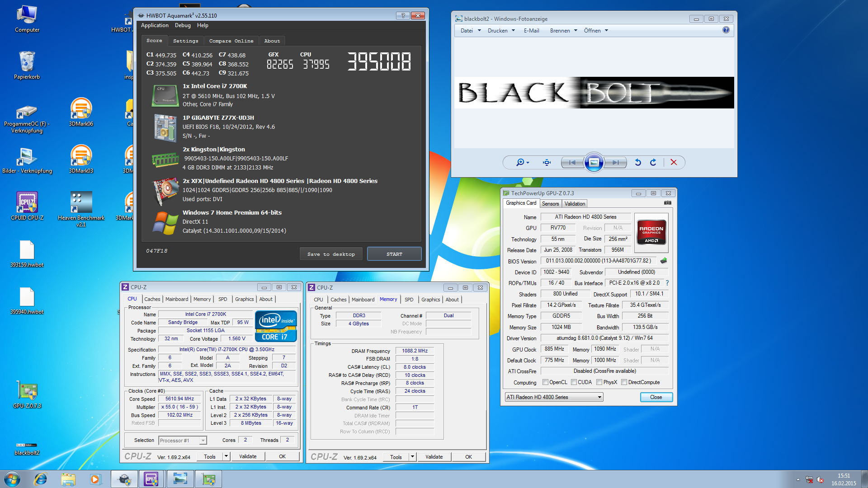Open the Drucken dropdown in Photo Viewer
The height and width of the screenshot is (488, 868).
point(501,31)
